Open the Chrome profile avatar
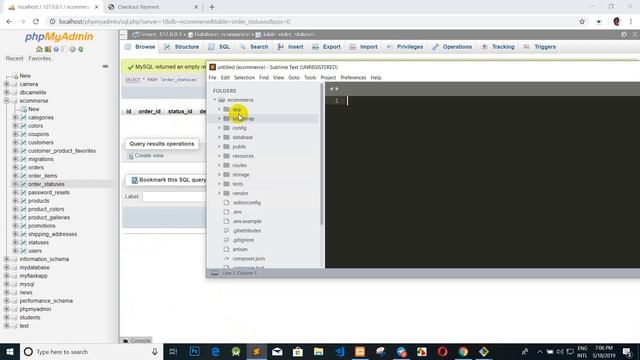This screenshot has width=640, height=360. point(616,22)
